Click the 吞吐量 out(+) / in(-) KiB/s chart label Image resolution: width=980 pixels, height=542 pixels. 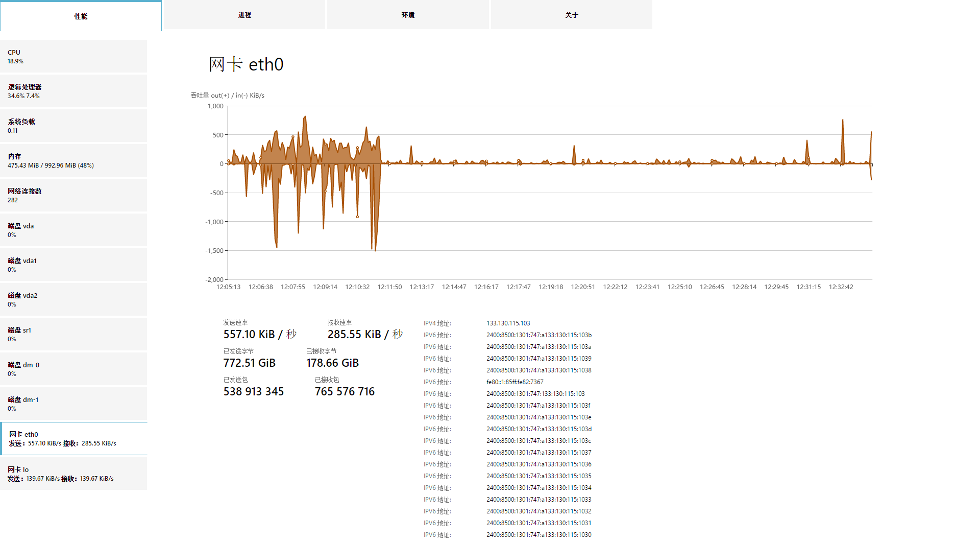227,96
